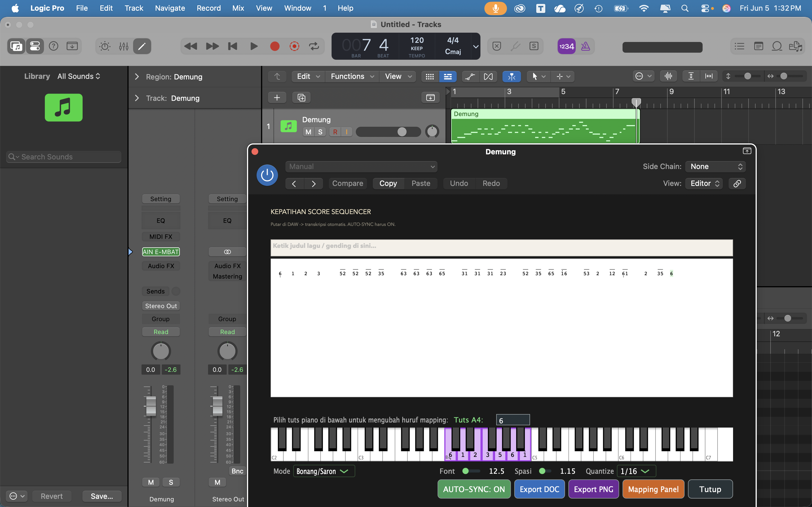812x507 pixels.
Task: Open the Bonang/Saron Mode dropdown
Action: (324, 471)
